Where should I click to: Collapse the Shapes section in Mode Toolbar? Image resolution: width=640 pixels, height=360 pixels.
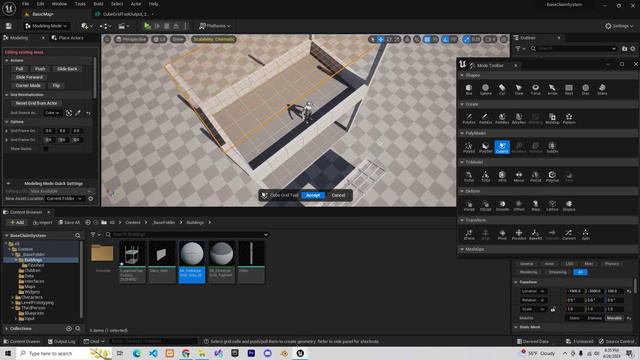[462, 75]
